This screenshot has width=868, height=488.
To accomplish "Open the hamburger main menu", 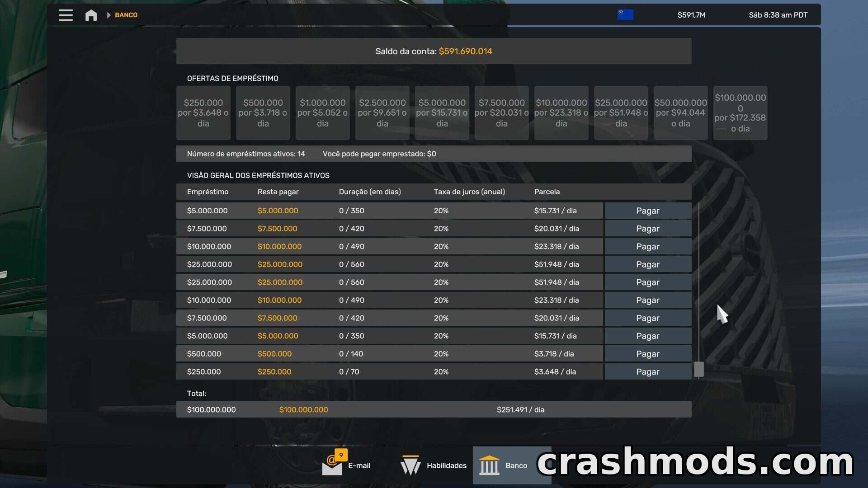I will pyautogui.click(x=66, y=15).
